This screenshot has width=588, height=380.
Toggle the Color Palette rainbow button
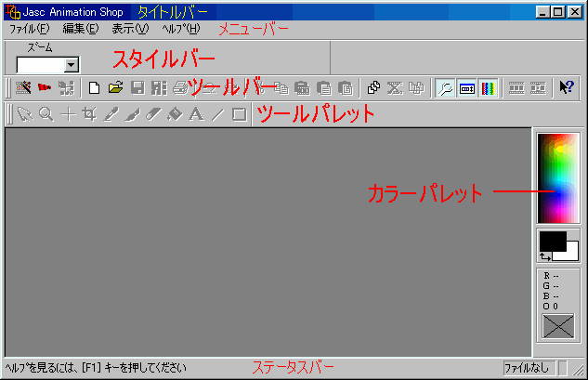point(489,88)
